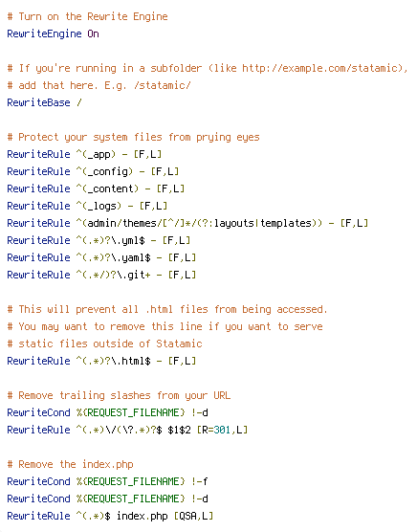Click the RewriteBase / directive
Image resolution: width=417 pixels, height=532 pixels.
(x=44, y=102)
